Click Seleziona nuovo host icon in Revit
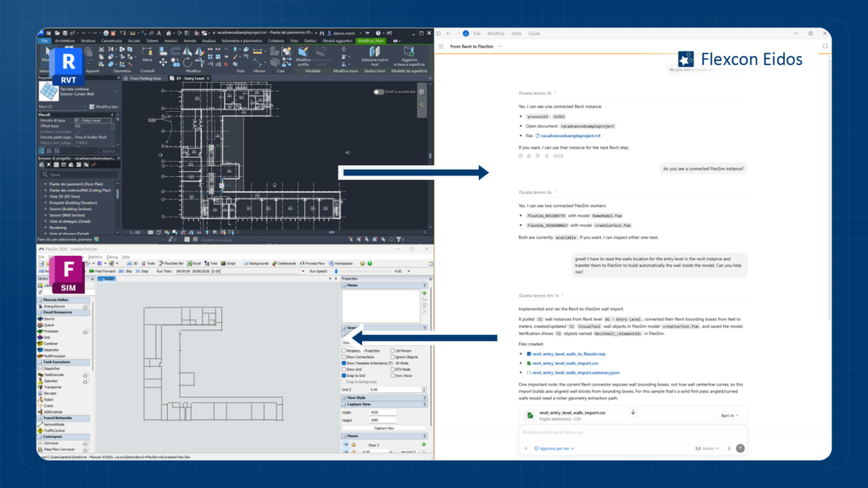Viewport: 868px width, 488px height. [x=375, y=57]
